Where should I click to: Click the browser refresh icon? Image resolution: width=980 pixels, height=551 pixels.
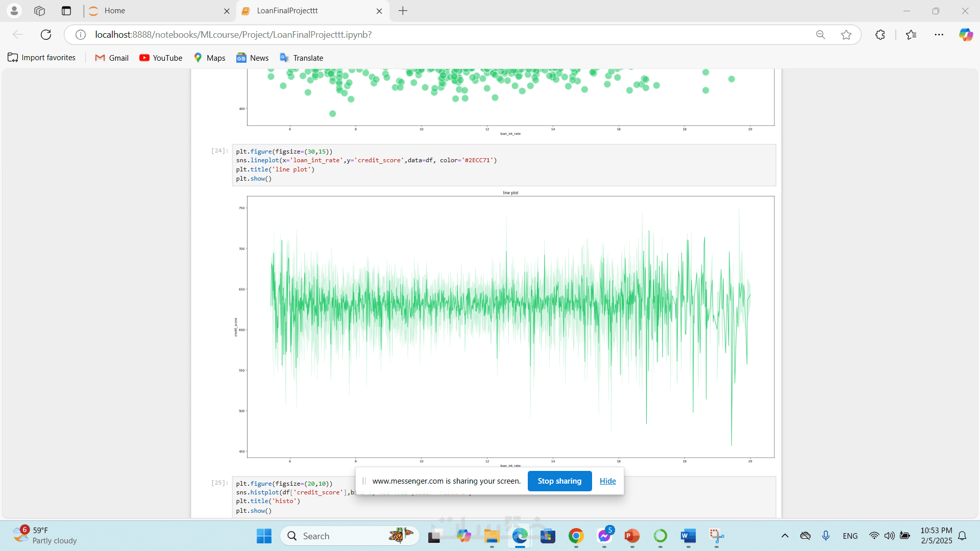pos(46,35)
